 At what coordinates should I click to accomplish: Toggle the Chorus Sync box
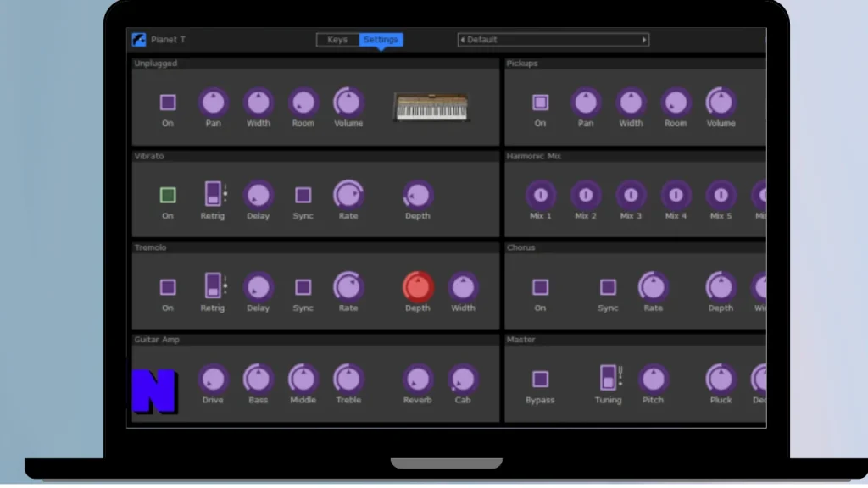[608, 287]
